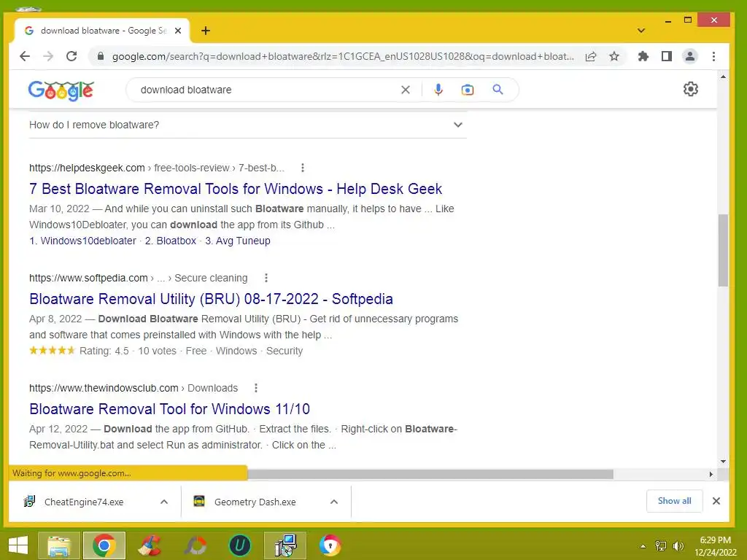This screenshot has width=747, height=560.
Task: Open the installer setup taskbar icon
Action: coord(285,545)
